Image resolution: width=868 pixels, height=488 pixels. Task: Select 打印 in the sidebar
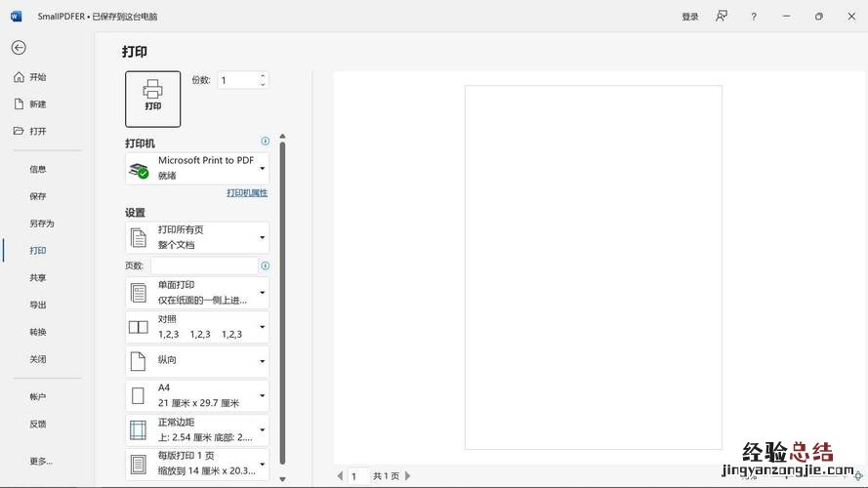[38, 251]
